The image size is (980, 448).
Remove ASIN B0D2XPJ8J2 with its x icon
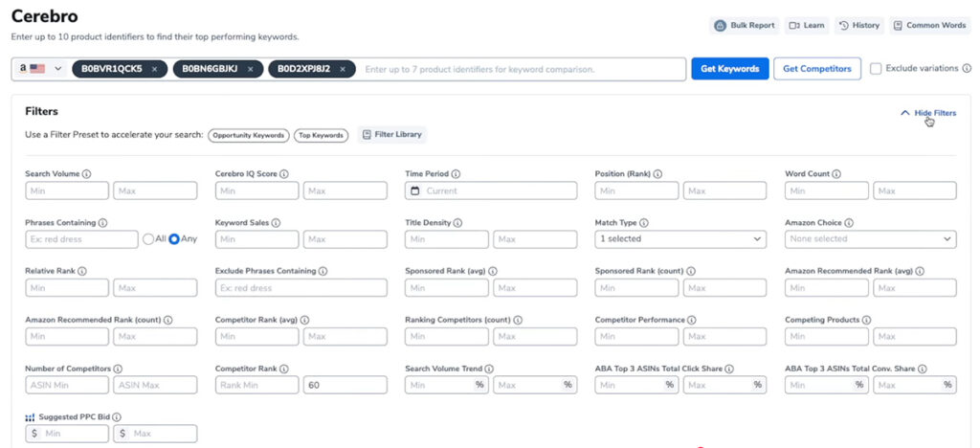click(343, 69)
